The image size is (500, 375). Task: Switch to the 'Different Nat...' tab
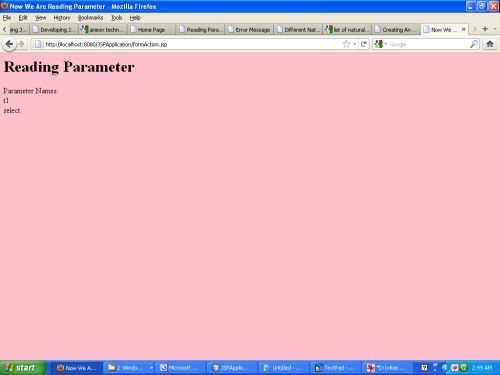pos(299,30)
